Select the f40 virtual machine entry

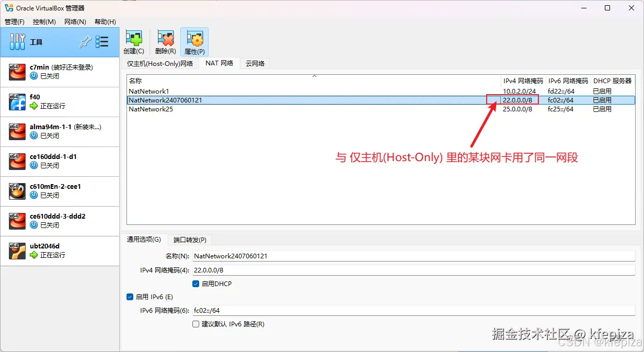(x=60, y=102)
